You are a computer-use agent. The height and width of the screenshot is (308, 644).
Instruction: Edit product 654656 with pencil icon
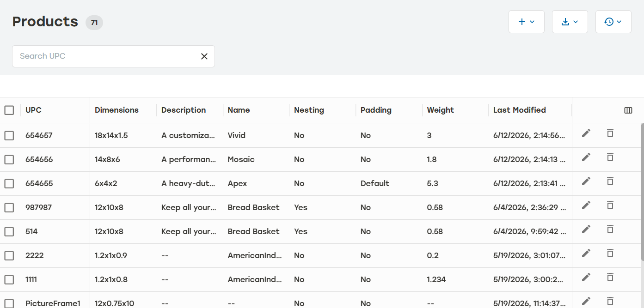(586, 157)
